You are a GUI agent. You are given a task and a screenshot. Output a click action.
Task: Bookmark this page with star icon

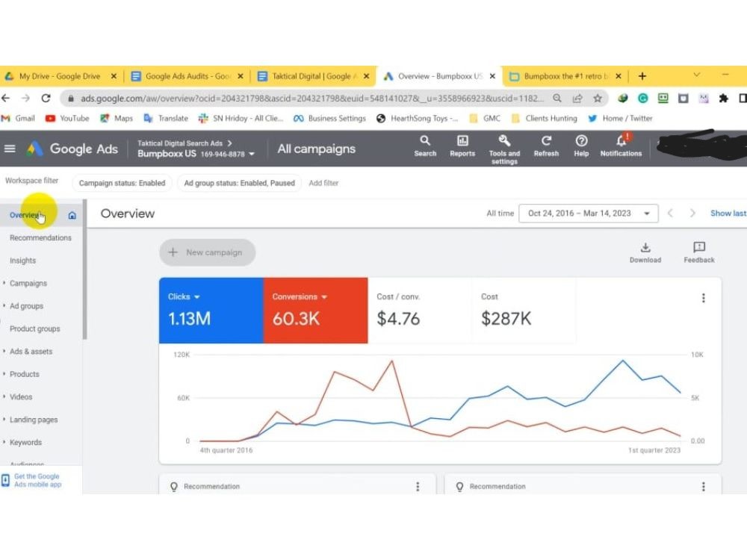[597, 99]
